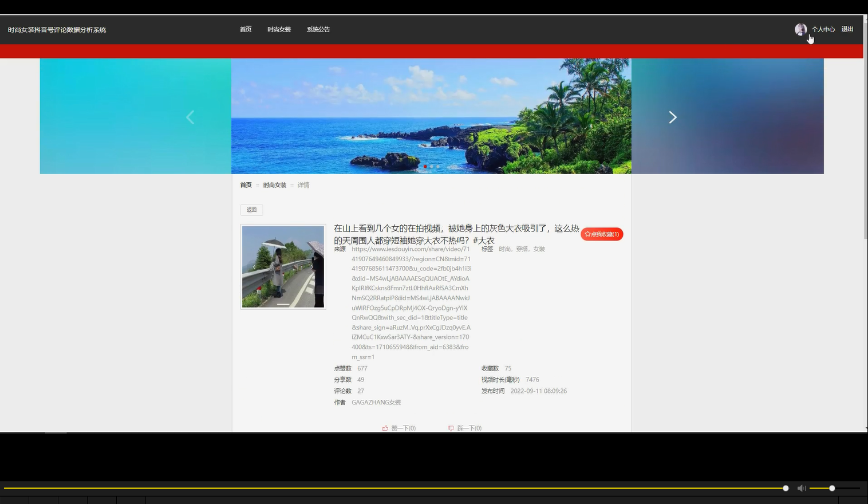Click the 评论数 value 27
Viewport: 868px width, 504px height.
(361, 391)
